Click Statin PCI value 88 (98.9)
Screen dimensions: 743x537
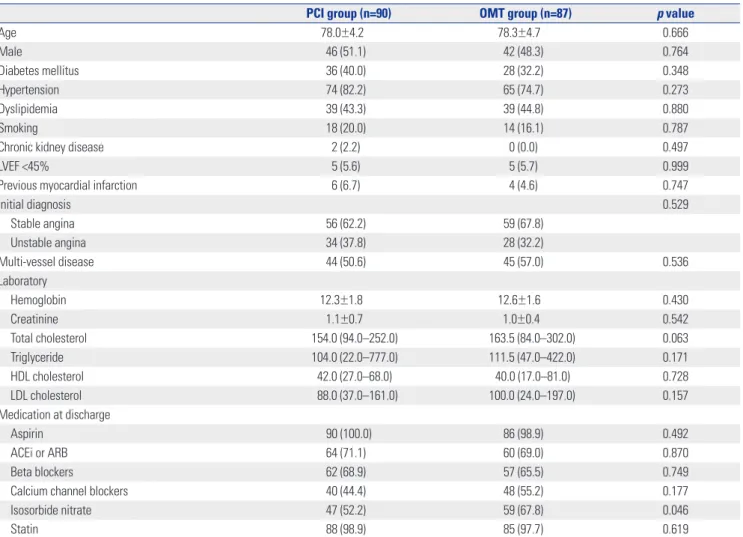point(345,529)
